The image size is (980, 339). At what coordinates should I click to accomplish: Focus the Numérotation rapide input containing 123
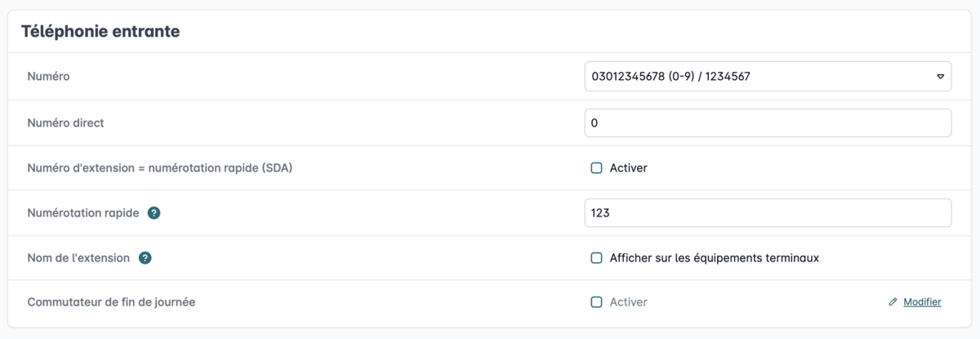click(768, 213)
